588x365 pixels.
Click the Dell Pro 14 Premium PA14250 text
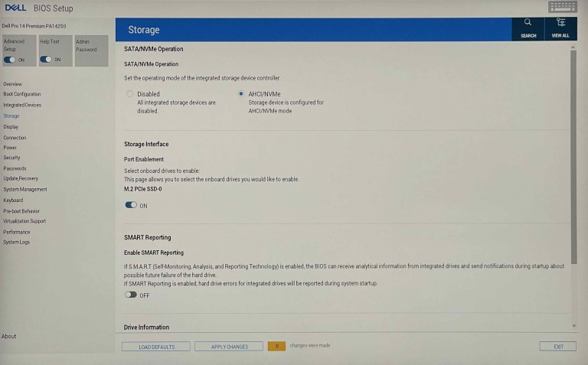point(34,26)
